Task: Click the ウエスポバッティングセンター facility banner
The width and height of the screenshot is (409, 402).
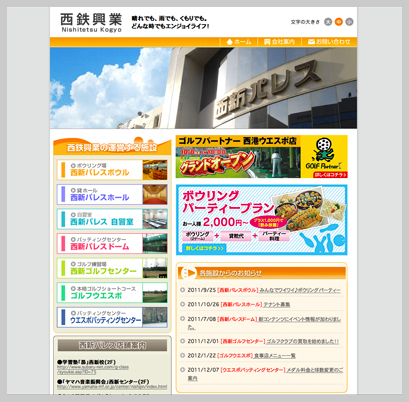Action: pyautogui.click(x=112, y=317)
